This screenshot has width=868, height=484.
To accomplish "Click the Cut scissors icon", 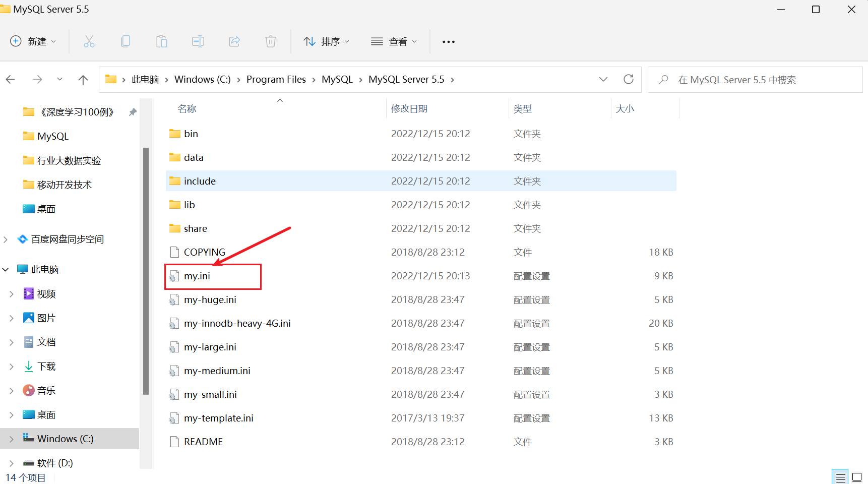I will click(x=89, y=41).
